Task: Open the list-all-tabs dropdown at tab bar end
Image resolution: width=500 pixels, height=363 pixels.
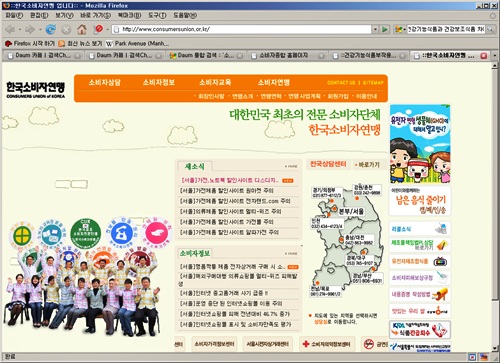Action: (x=495, y=56)
